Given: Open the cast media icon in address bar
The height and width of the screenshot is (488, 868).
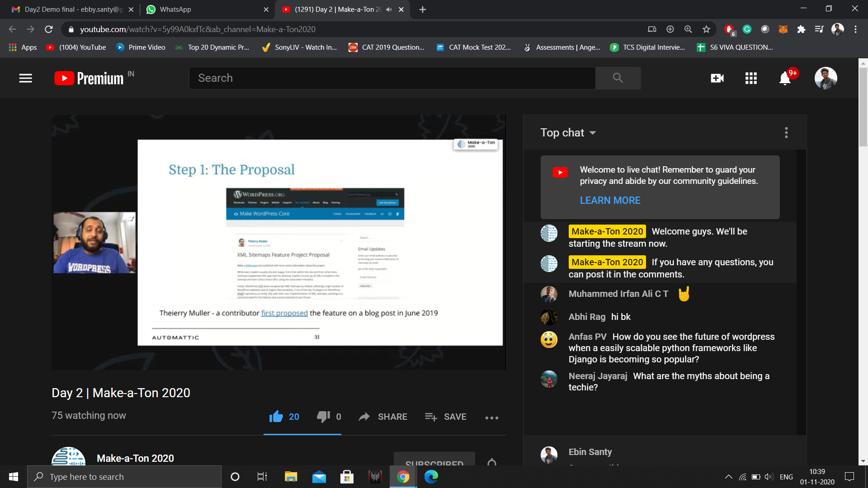Looking at the screenshot, I should click(652, 29).
